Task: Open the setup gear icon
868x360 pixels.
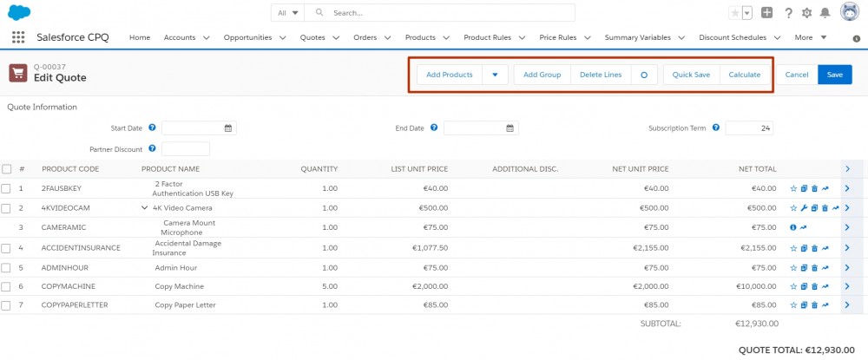Action: [x=806, y=13]
